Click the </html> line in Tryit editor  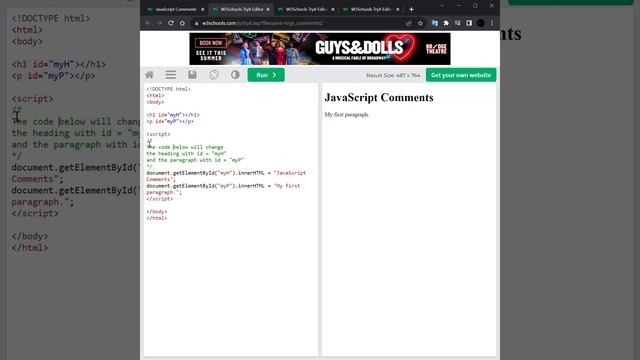click(157, 218)
